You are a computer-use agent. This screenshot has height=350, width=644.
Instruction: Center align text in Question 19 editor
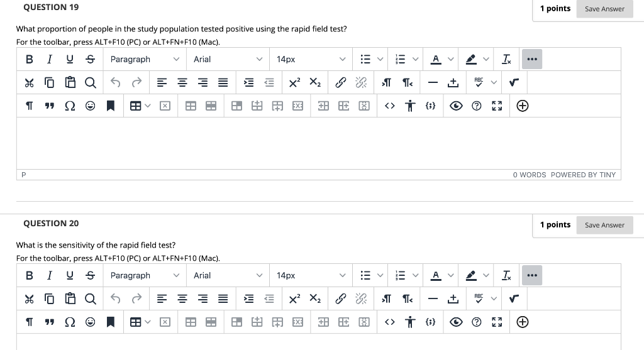pyautogui.click(x=182, y=82)
